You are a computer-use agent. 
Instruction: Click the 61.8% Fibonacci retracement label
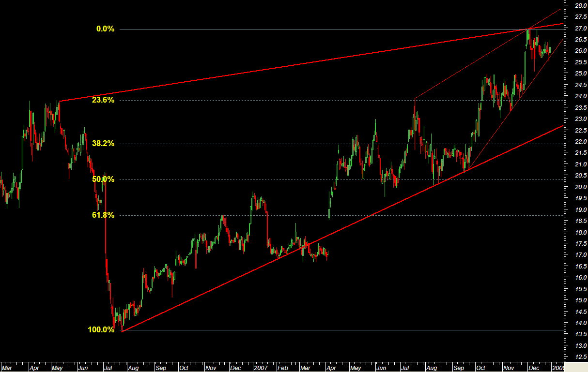[x=103, y=215]
